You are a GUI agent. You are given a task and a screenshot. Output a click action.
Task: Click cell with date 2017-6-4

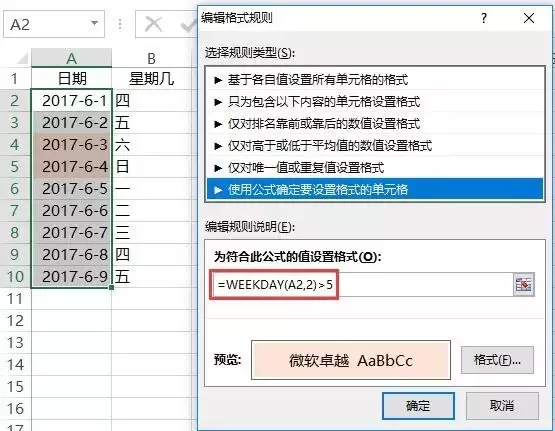point(71,166)
